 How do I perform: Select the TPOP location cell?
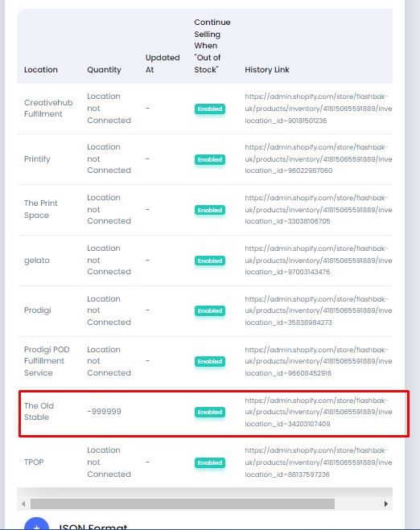point(34,462)
